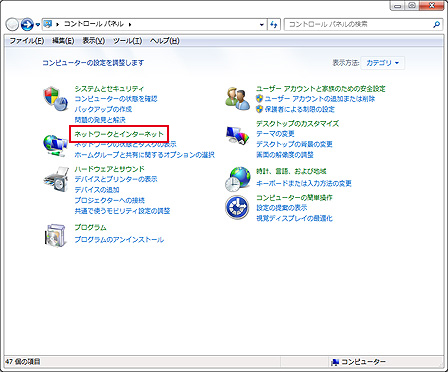Screen dimensions: 448x372
Task: Click the コンピューター icon in status bar
Action: click(335, 362)
